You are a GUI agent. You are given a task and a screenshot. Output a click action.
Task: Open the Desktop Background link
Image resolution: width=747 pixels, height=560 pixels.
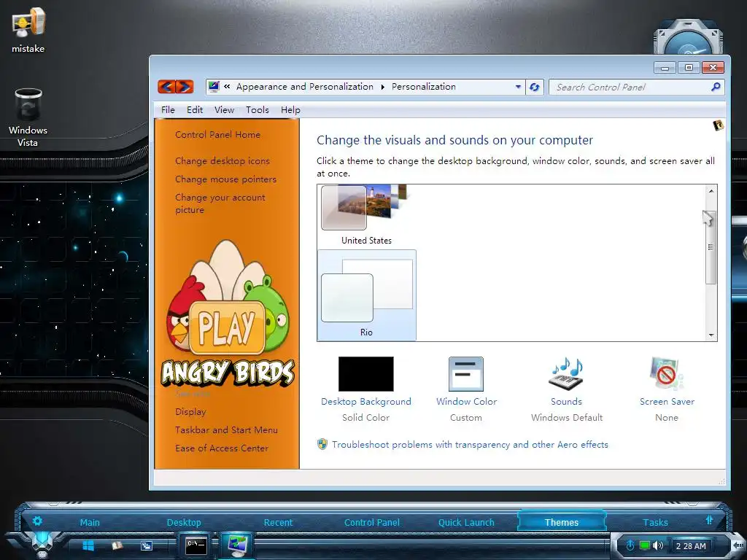point(366,402)
